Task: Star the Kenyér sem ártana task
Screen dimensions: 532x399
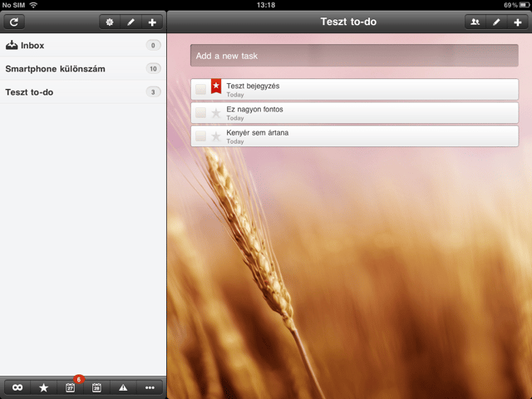Action: coord(216,136)
